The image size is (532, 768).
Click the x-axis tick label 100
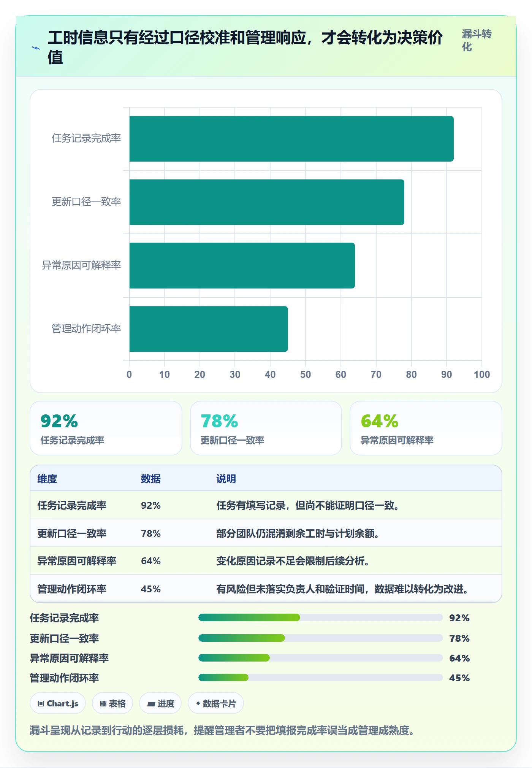(482, 374)
